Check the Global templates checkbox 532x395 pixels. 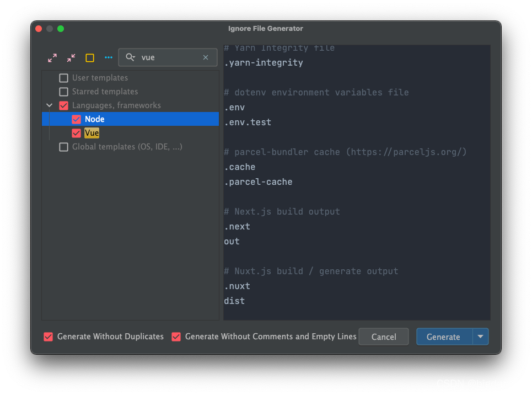(x=63, y=147)
